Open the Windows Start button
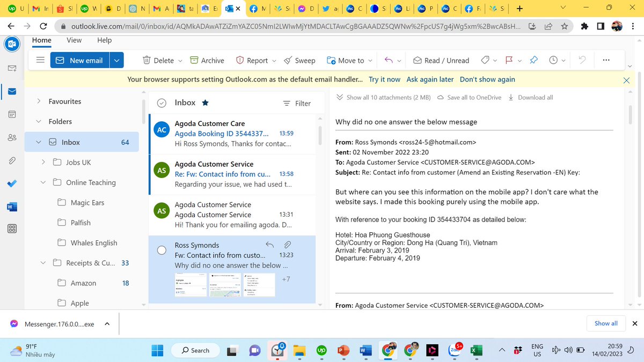Screen dimensions: 644x362 click(157, 350)
